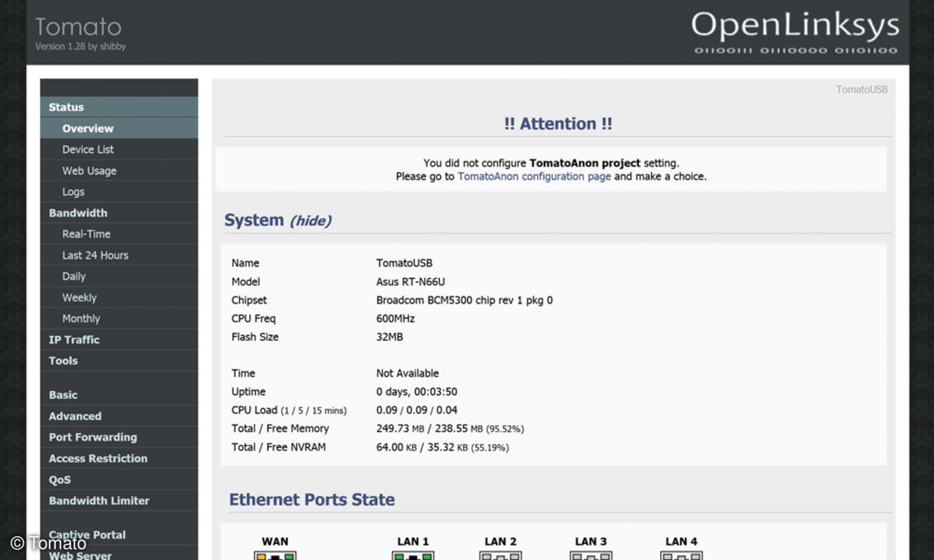Open the Port Forwarding settings
The height and width of the screenshot is (560, 934).
coord(93,437)
